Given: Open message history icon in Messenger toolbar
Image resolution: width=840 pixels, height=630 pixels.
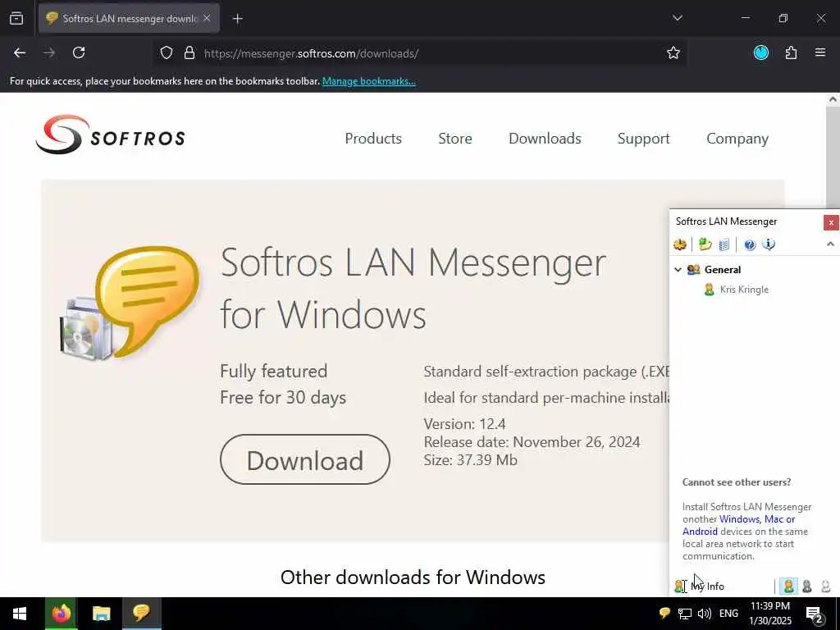Looking at the screenshot, I should click(724, 244).
